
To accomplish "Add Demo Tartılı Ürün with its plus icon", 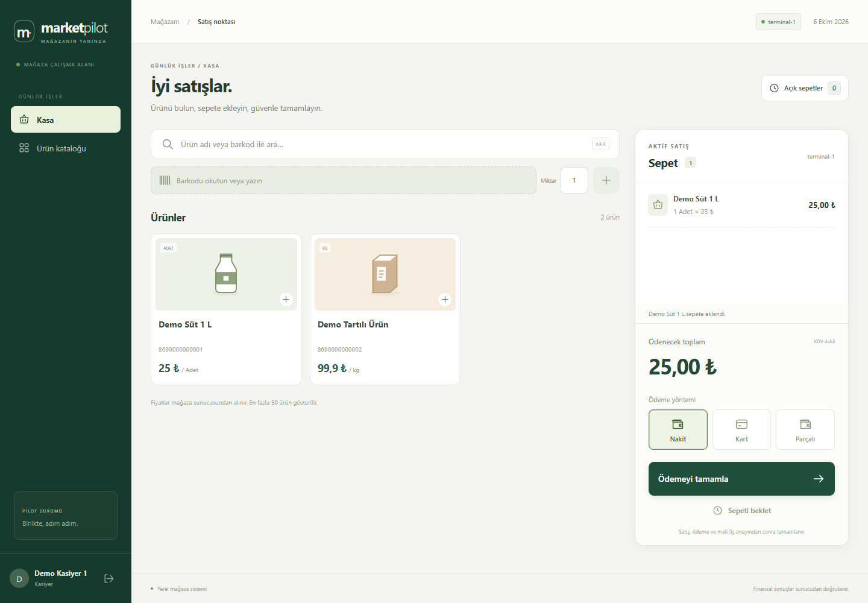I will point(445,300).
